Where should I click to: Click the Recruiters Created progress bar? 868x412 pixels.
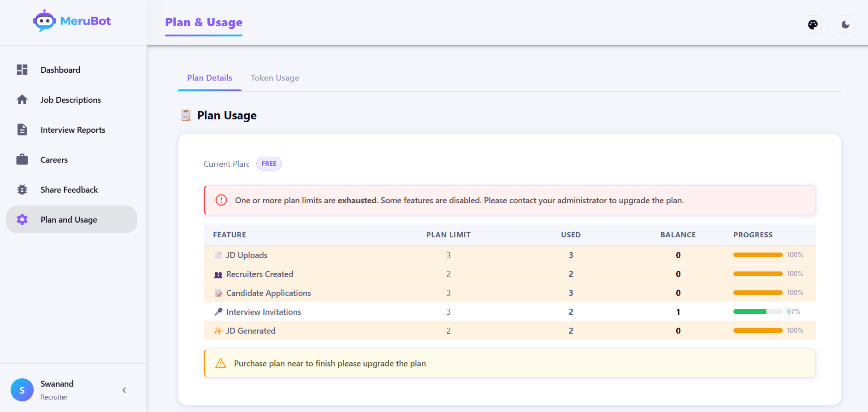click(x=758, y=274)
